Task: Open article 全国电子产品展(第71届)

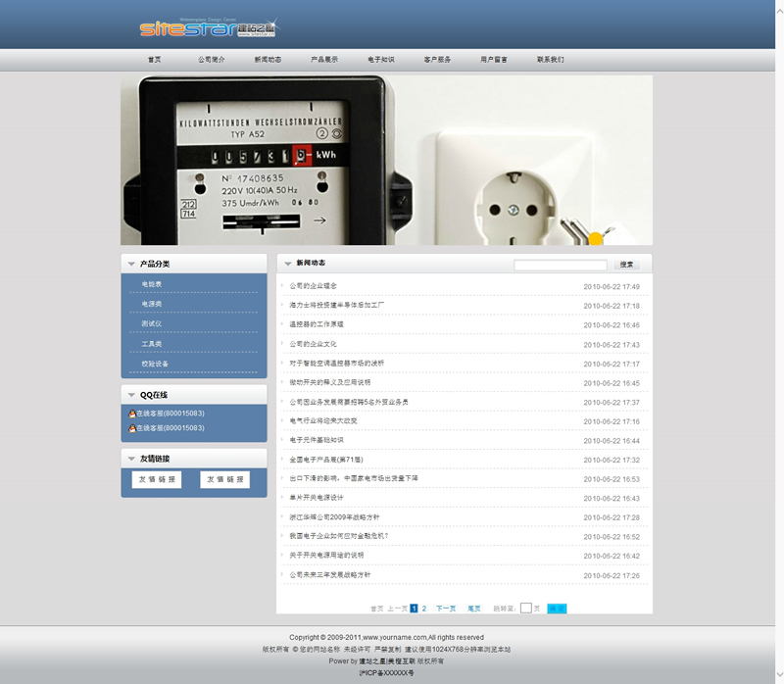Action: (x=326, y=460)
